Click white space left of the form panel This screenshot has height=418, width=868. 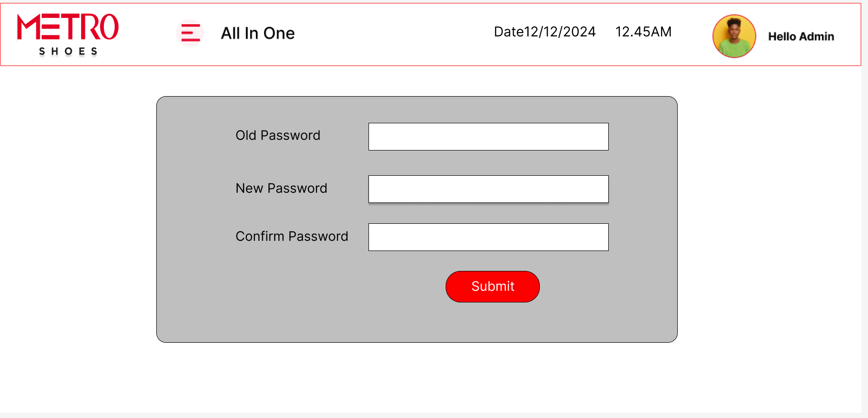pyautogui.click(x=78, y=218)
